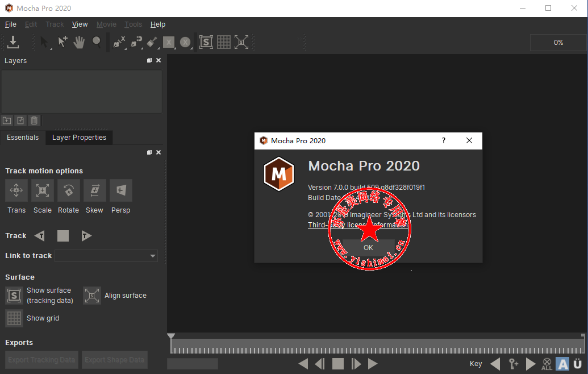Toggle Show grid in Surface section

point(14,318)
